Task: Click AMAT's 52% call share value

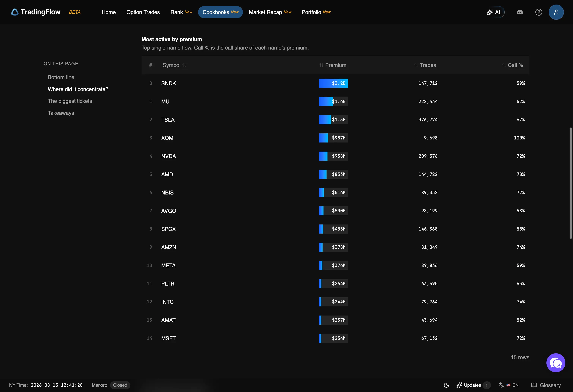Action: 521,320
